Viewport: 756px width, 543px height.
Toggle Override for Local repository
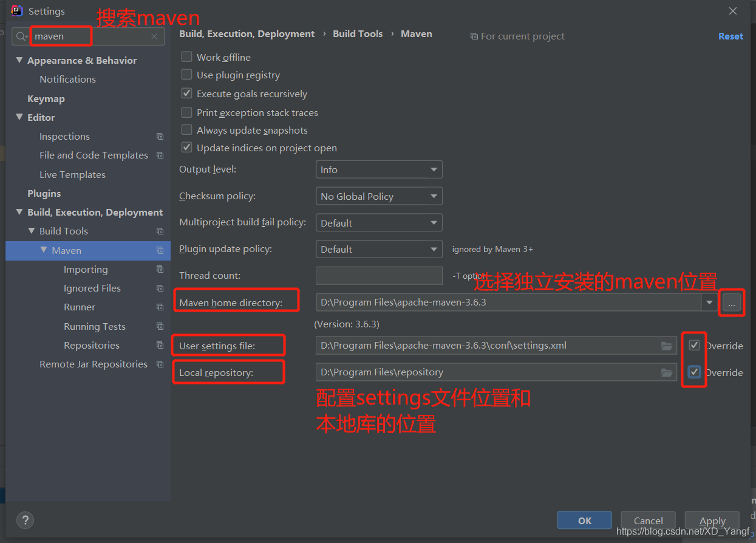point(695,372)
